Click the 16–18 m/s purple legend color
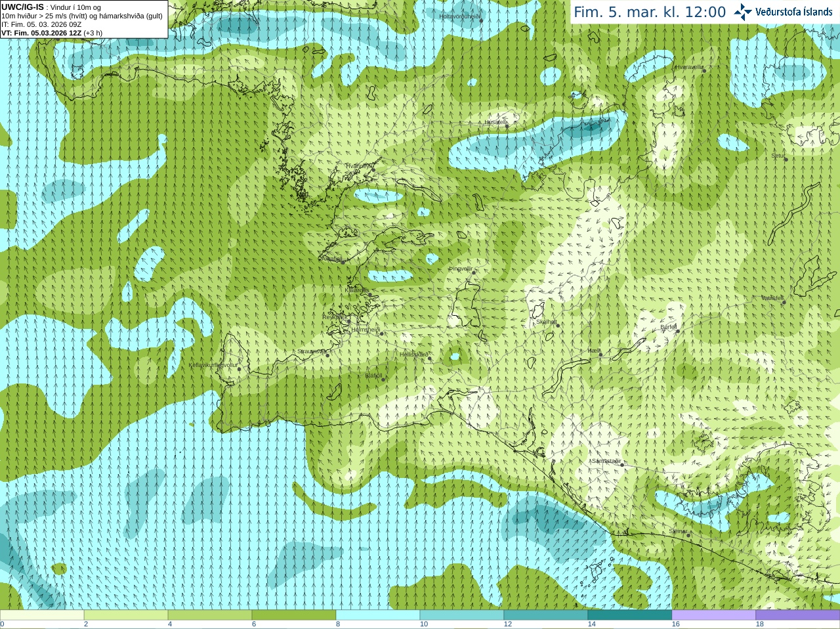 coord(714,615)
